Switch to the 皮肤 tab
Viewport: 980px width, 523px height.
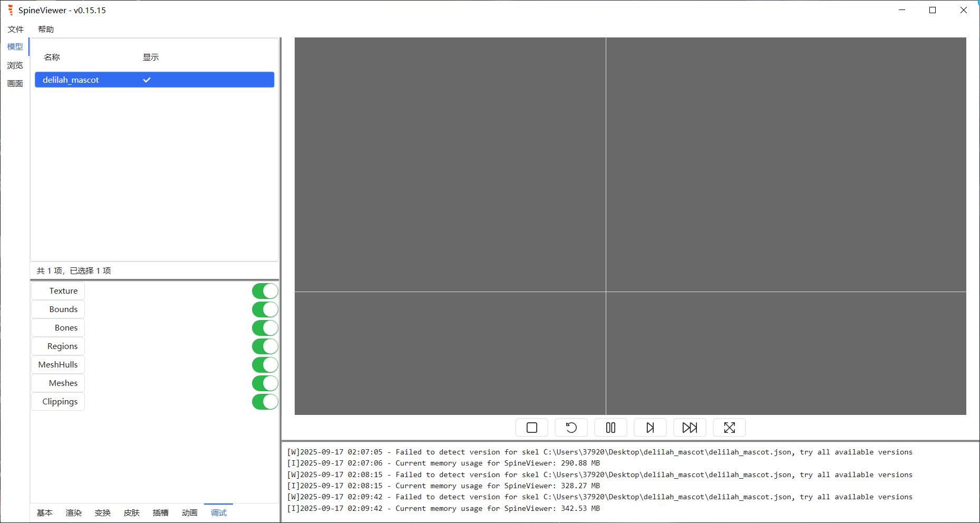[x=131, y=512]
